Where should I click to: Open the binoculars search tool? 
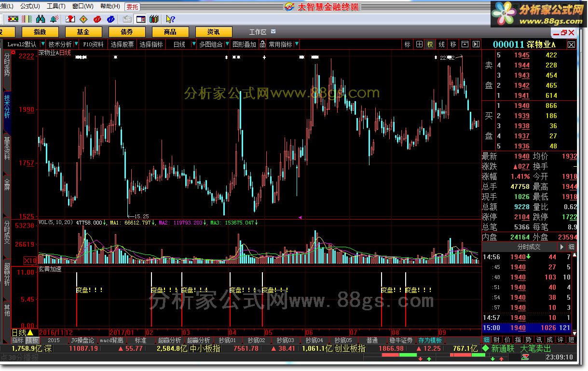click(41, 19)
